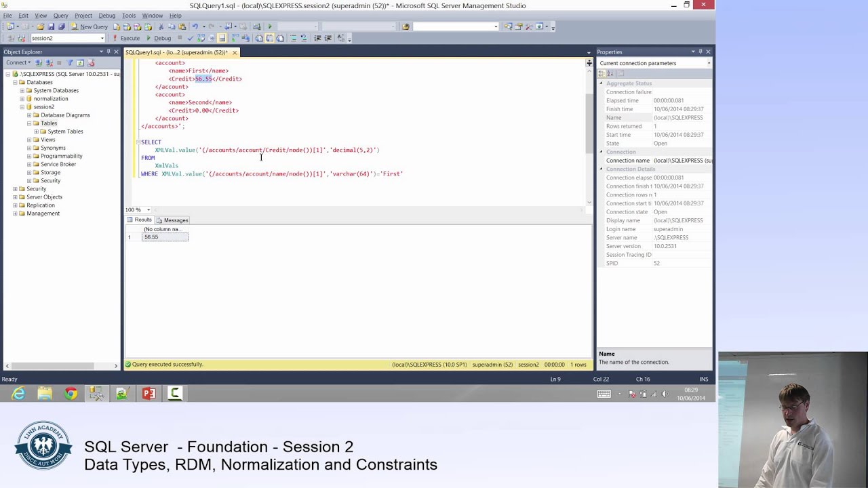Image resolution: width=868 pixels, height=488 pixels.
Task: Open File Explorer from the taskbar
Action: 45,393
